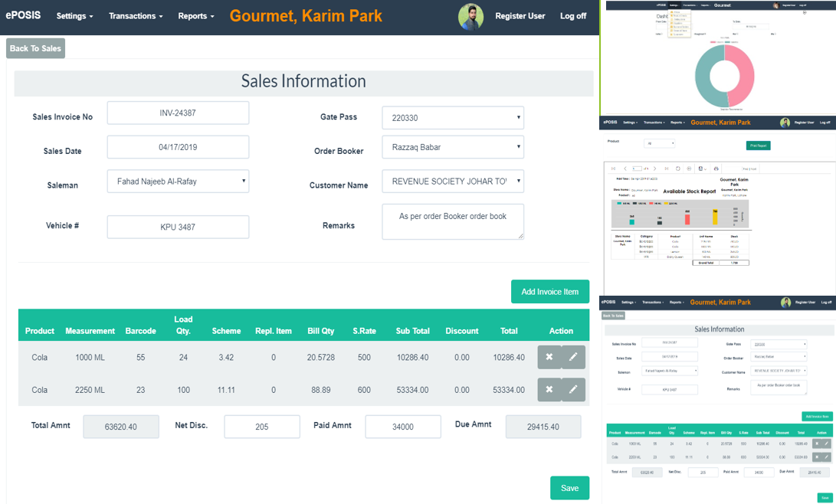The height and width of the screenshot is (504, 836).
Task: Expand the Reports menu
Action: 195,16
